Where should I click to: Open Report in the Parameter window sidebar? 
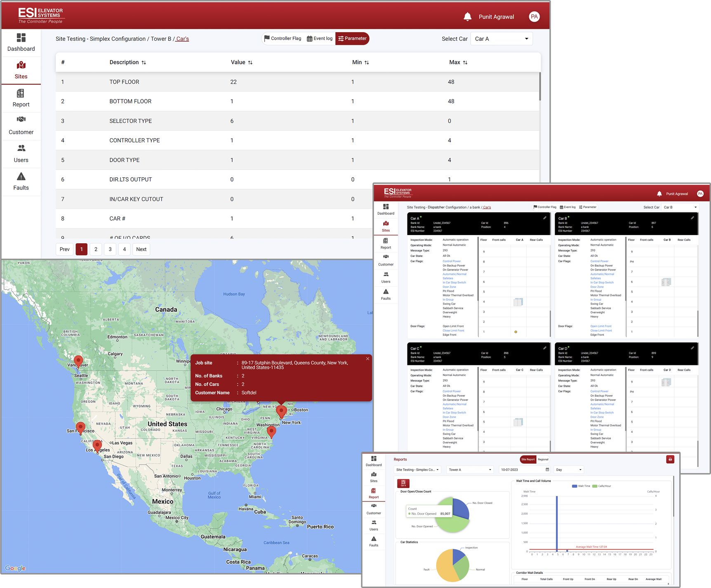tap(21, 98)
